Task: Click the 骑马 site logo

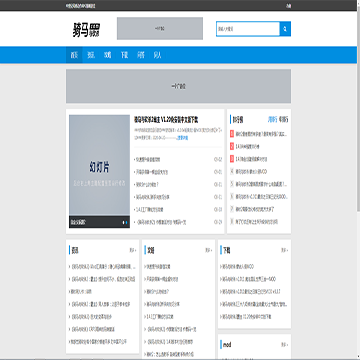Action: (86, 30)
